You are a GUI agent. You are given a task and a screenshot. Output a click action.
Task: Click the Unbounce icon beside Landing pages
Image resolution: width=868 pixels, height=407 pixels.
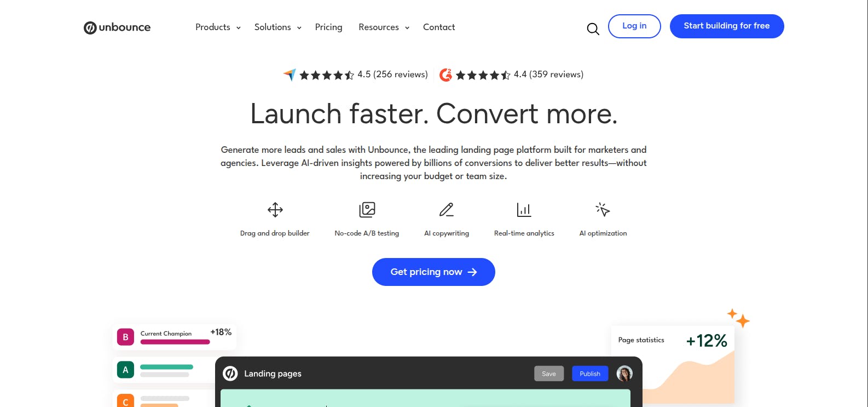(230, 374)
